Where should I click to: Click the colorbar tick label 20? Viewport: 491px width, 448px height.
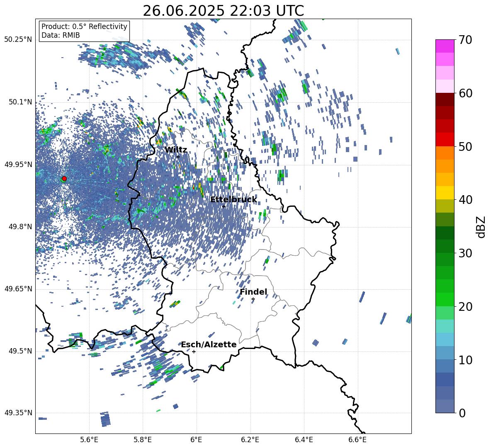465,307
